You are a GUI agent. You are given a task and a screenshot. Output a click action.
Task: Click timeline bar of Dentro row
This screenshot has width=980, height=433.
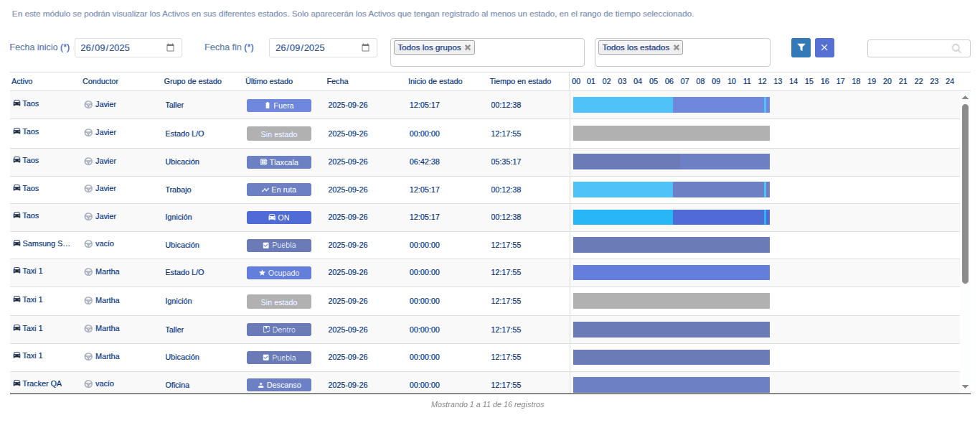pos(672,330)
